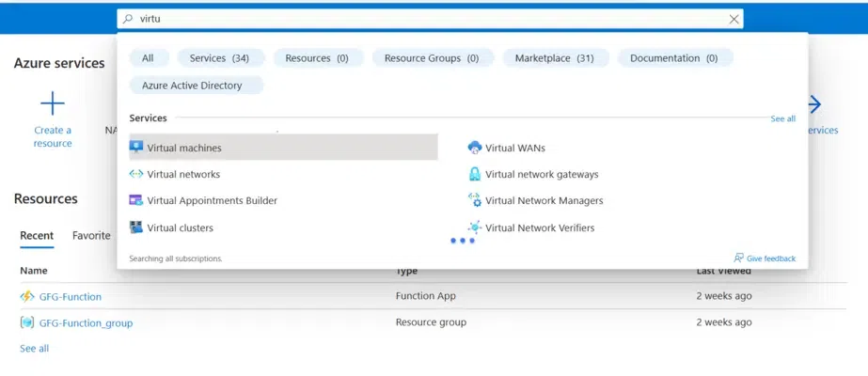Click the Resources section heading
Viewport: 868px width, 376px height.
[x=46, y=198]
